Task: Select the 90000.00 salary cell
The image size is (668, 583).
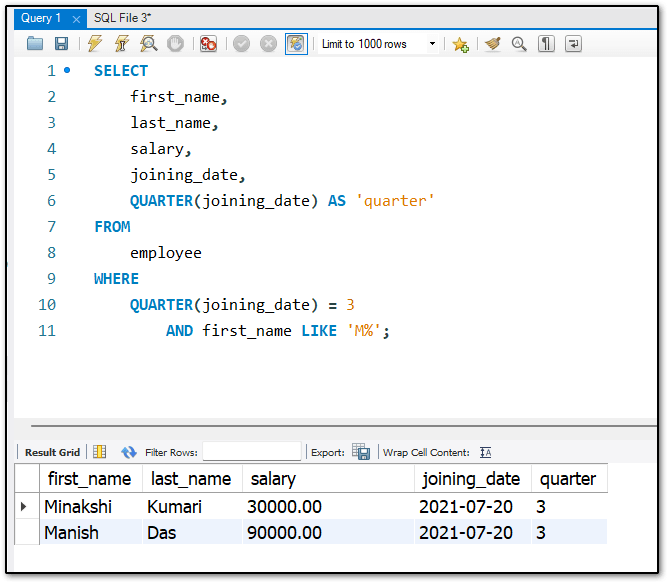Action: pyautogui.click(x=328, y=532)
